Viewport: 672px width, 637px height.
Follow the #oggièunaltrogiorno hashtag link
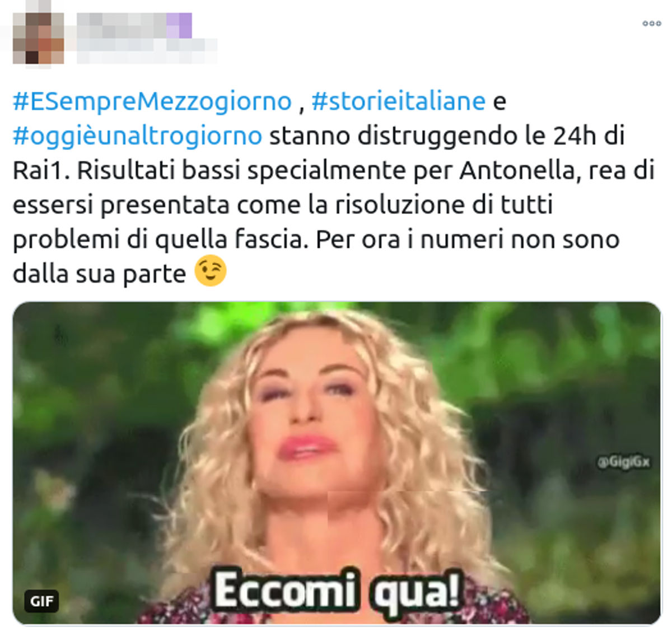tap(137, 136)
